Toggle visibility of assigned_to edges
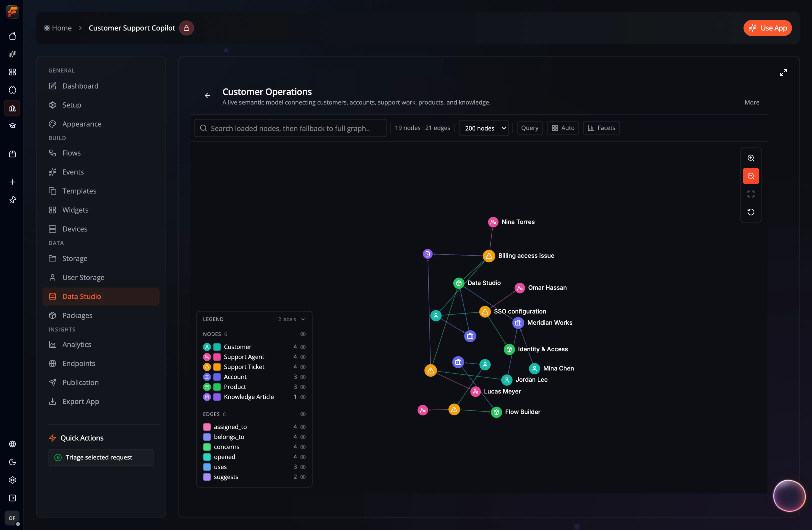The height and width of the screenshot is (530, 812). point(302,427)
